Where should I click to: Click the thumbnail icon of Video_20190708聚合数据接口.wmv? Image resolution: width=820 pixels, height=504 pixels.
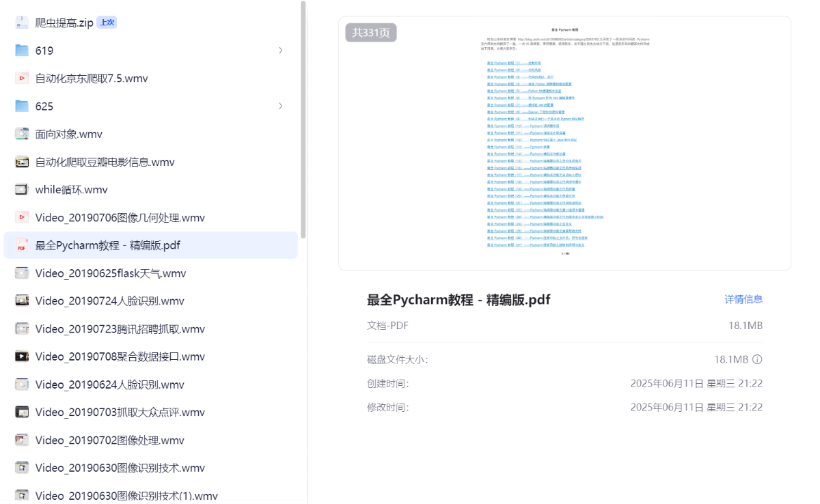[x=22, y=356]
